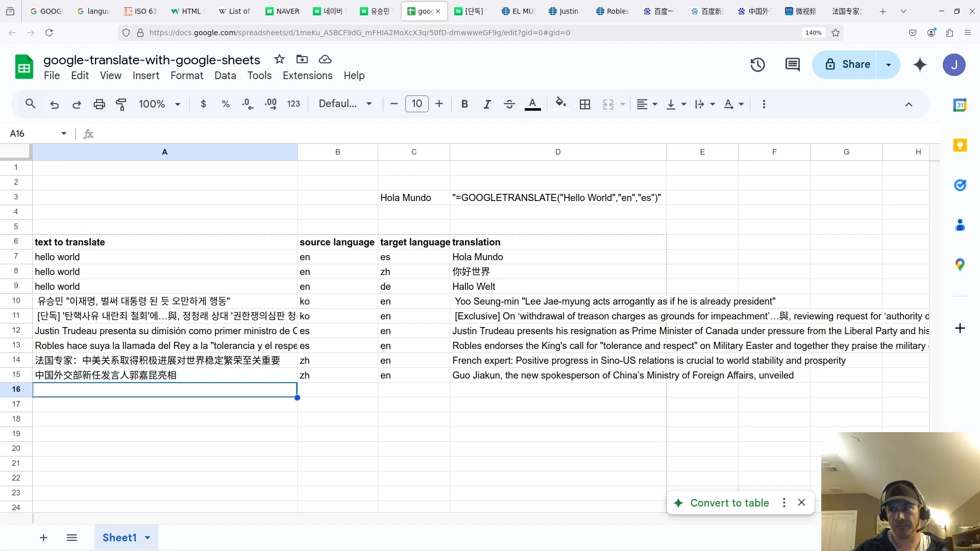
Task: Click the print icon in toolbar
Action: pyautogui.click(x=99, y=104)
